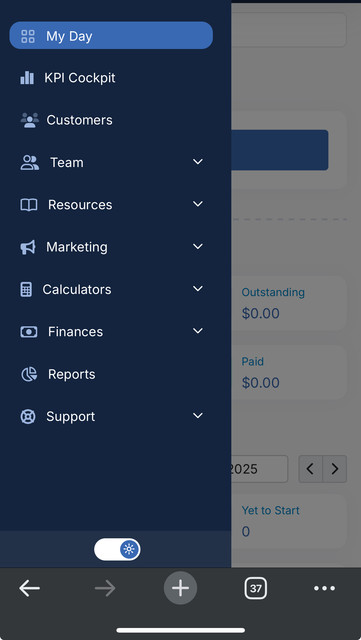This screenshot has width=361, height=640.
Task: Click the Calculators calculator icon
Action: [x=26, y=289]
